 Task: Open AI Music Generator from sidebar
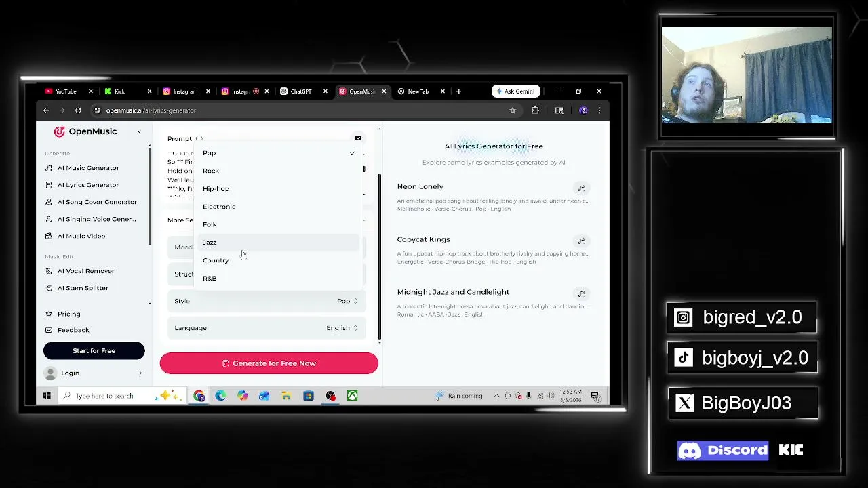tap(88, 168)
